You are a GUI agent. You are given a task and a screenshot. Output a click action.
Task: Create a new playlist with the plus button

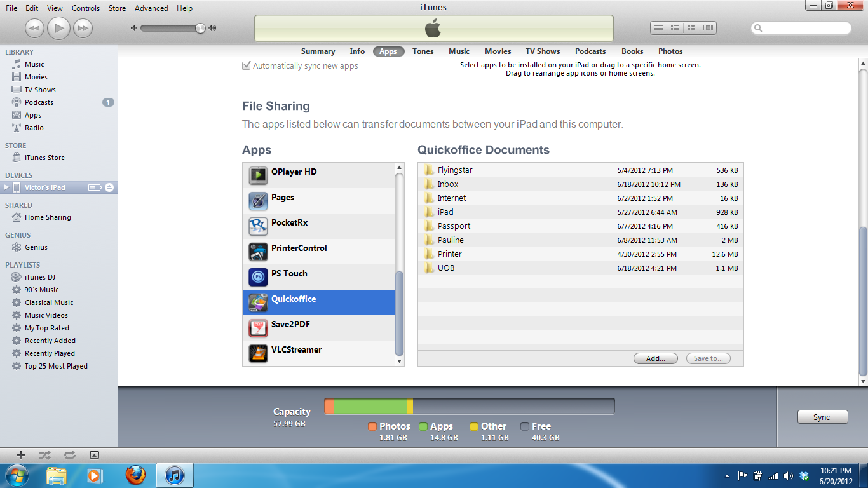coord(20,455)
